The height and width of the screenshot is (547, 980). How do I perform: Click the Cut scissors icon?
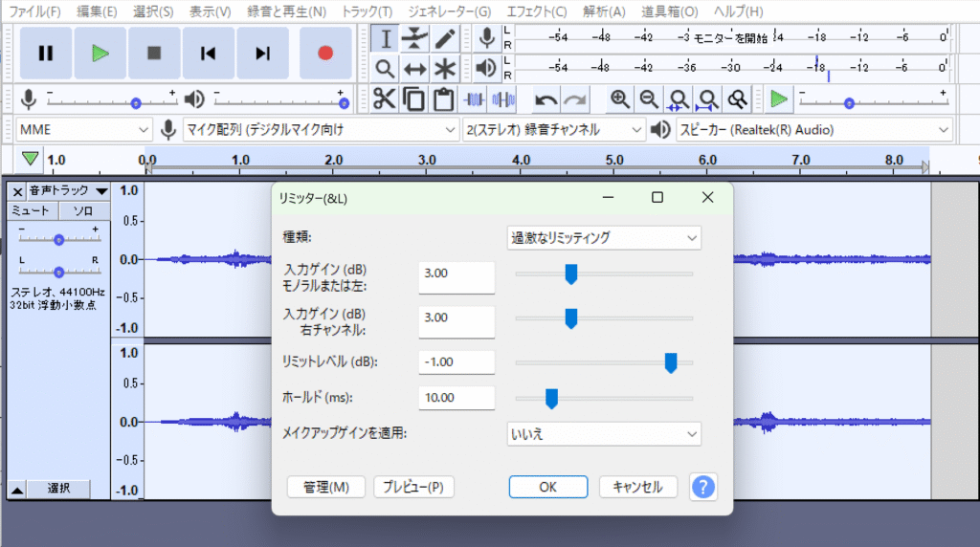click(385, 99)
